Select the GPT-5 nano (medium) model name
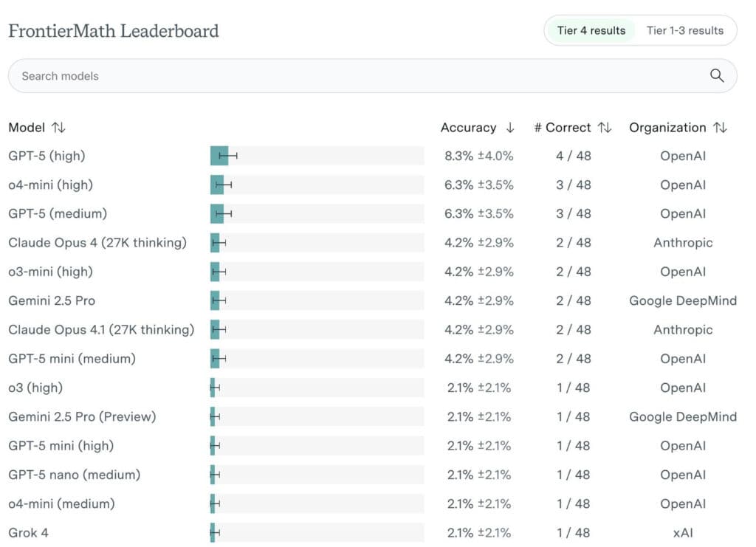This screenshot has height=547, width=756. 75,475
